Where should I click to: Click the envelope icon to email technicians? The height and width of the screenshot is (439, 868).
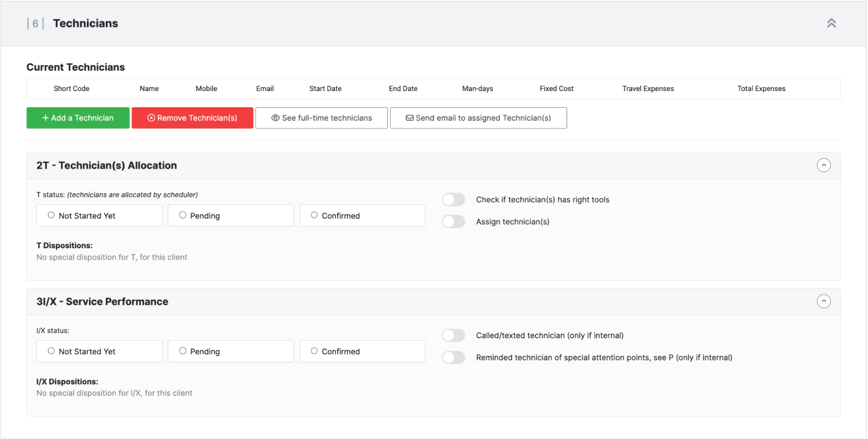click(x=409, y=118)
